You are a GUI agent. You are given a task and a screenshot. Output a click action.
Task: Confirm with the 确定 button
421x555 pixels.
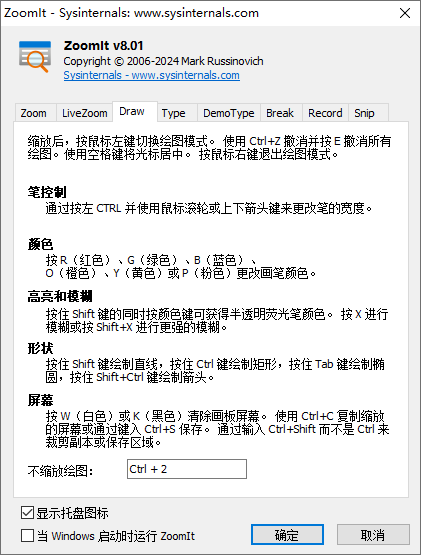pos(287,534)
